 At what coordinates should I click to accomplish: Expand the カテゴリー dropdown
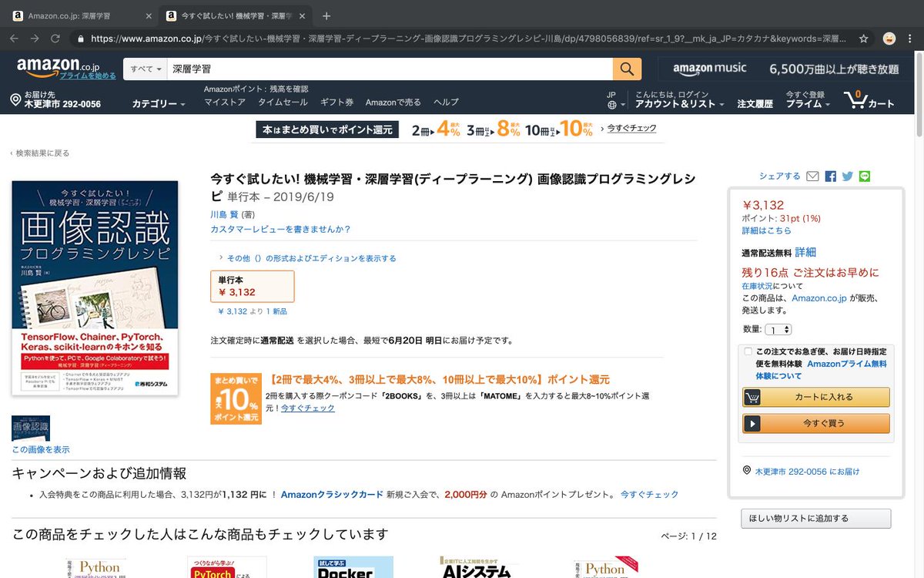point(158,103)
